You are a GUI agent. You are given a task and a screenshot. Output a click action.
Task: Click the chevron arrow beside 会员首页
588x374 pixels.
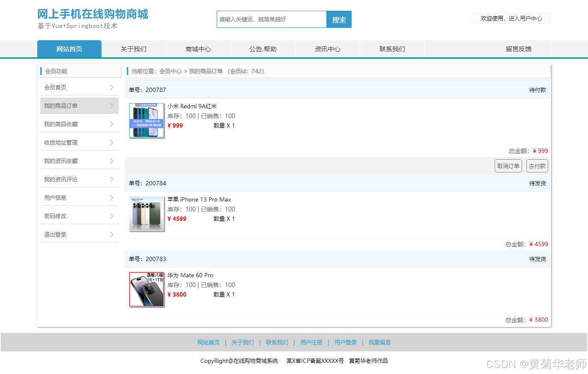(111, 87)
